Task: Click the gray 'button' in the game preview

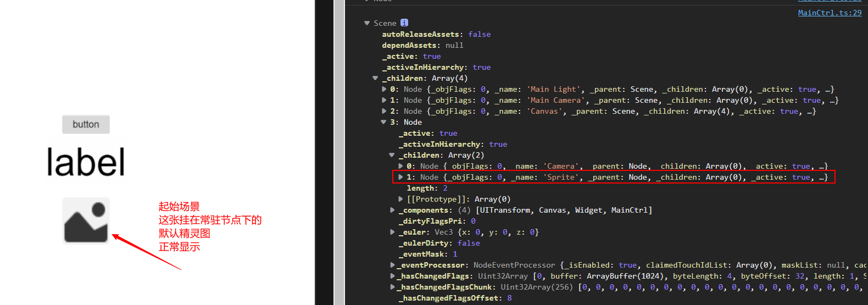Action: coord(86,124)
